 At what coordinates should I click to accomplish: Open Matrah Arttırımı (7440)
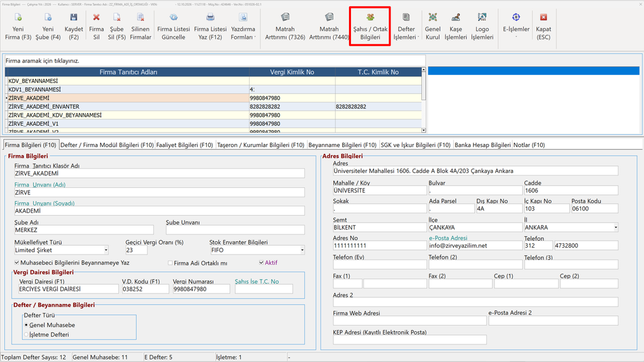(329, 26)
